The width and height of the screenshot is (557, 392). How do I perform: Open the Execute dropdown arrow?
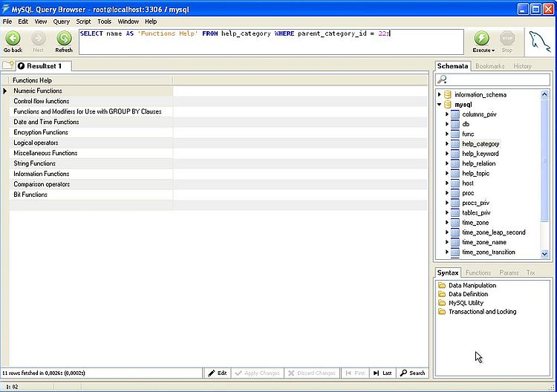[493, 50]
